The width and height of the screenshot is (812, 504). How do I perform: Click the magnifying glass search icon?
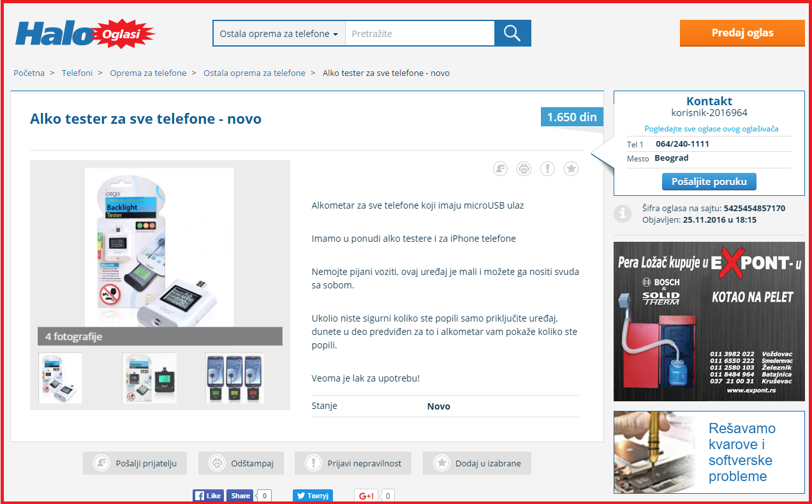tap(512, 33)
